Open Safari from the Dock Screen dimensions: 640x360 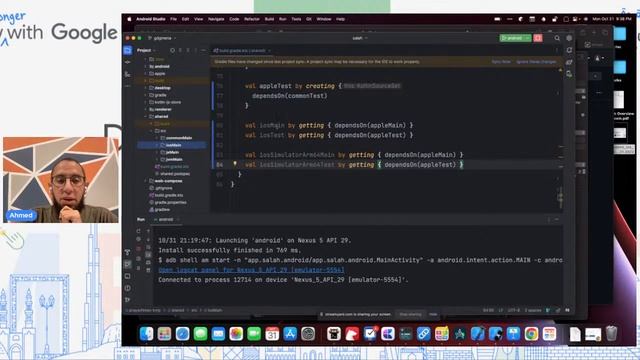pyautogui.click(x=182, y=334)
